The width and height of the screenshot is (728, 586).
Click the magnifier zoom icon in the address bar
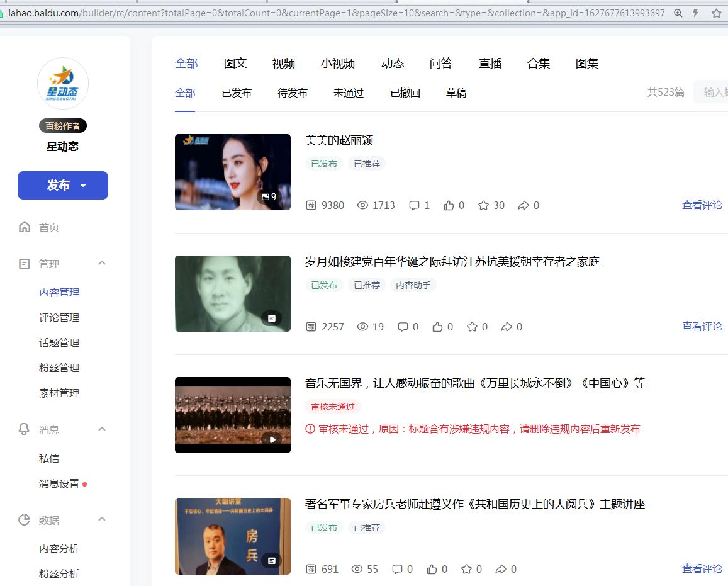[x=678, y=12]
